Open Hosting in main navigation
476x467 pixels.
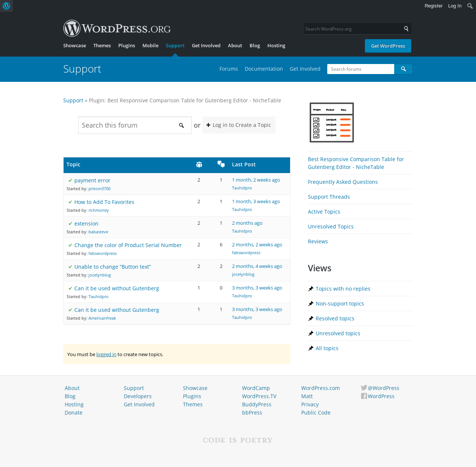[276, 45]
